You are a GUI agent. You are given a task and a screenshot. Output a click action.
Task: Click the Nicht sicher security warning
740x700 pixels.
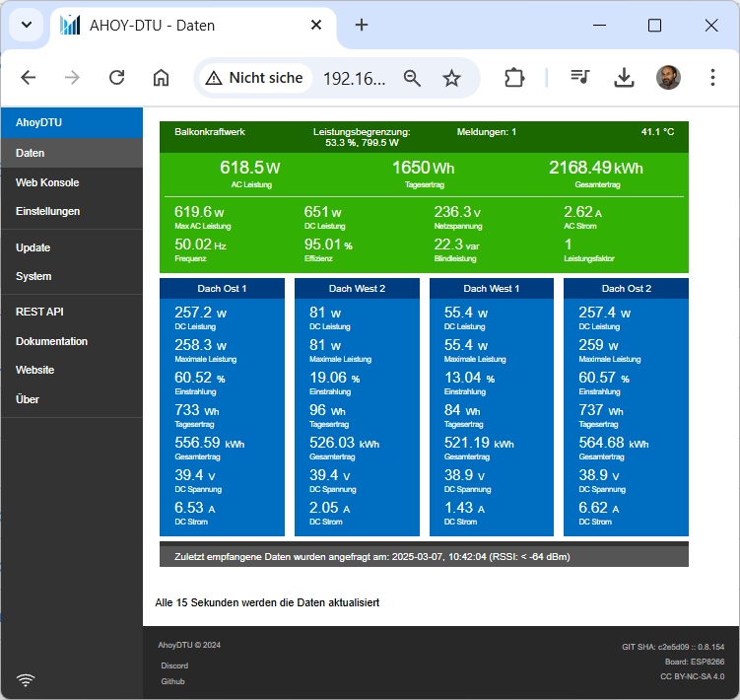254,78
